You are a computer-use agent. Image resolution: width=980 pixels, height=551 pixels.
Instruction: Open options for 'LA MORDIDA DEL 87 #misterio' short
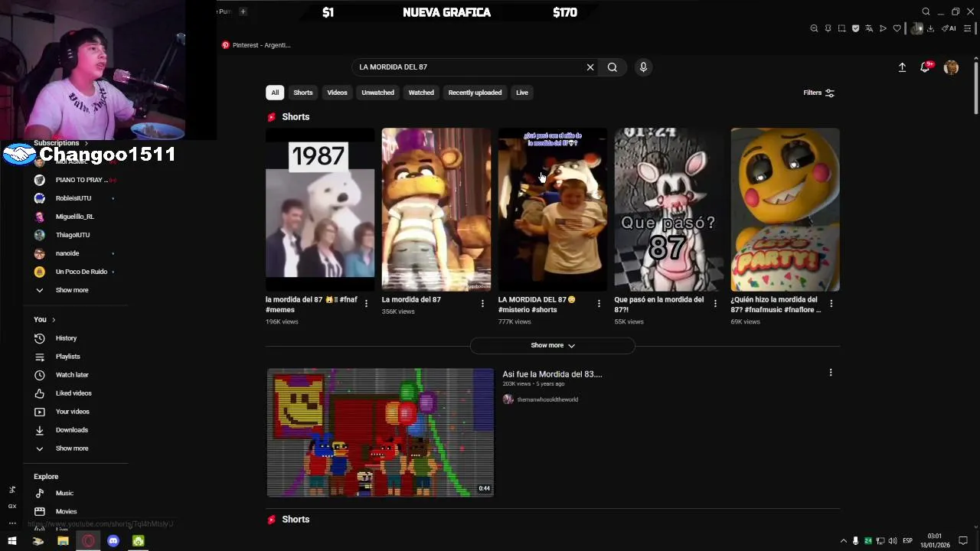pyautogui.click(x=599, y=304)
